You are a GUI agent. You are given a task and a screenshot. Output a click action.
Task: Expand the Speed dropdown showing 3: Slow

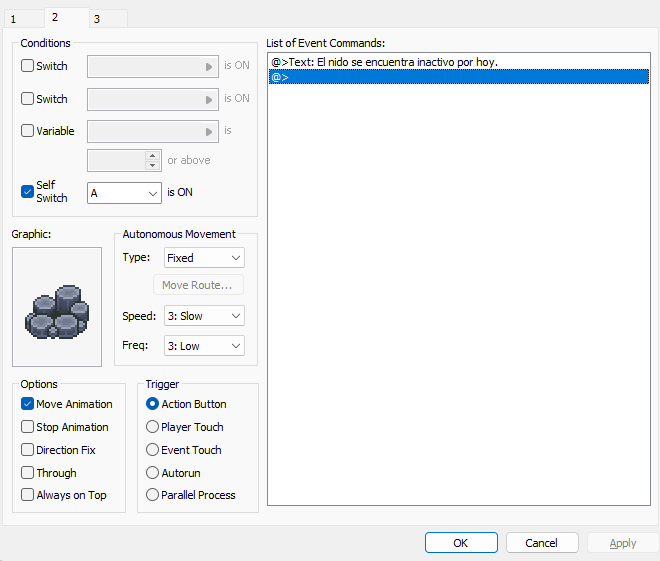pos(204,316)
